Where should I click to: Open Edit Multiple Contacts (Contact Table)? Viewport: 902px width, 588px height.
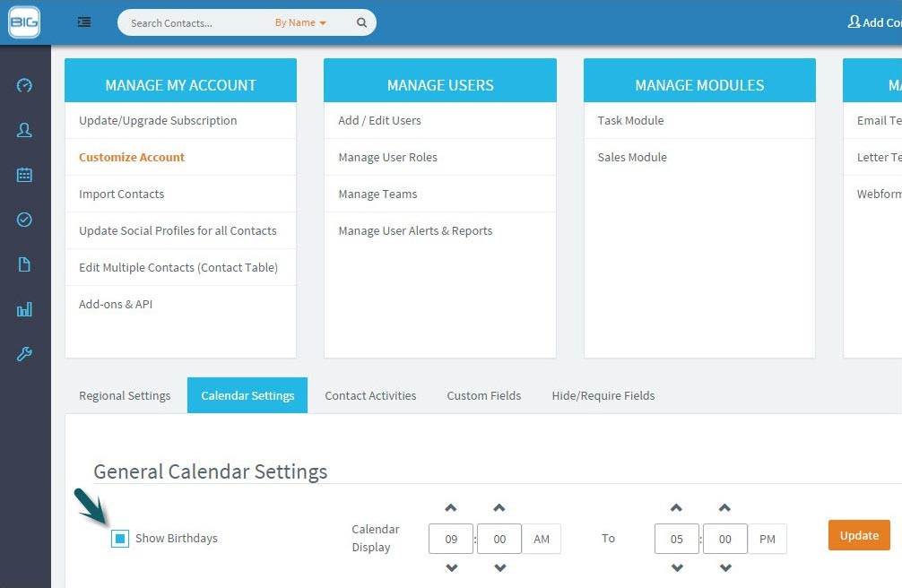click(178, 267)
